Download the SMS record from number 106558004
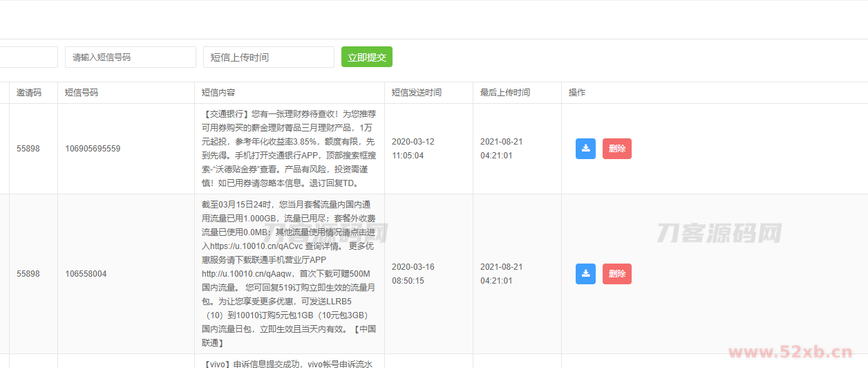 point(585,274)
